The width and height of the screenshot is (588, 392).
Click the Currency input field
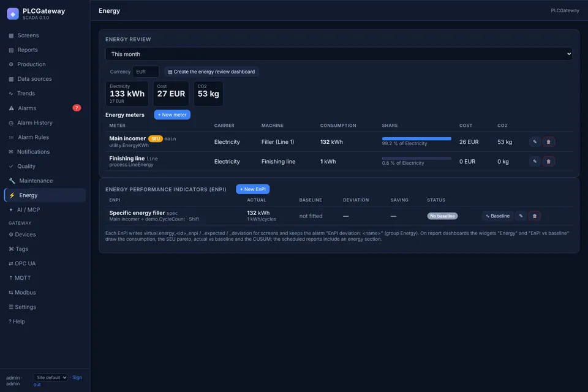click(x=146, y=72)
